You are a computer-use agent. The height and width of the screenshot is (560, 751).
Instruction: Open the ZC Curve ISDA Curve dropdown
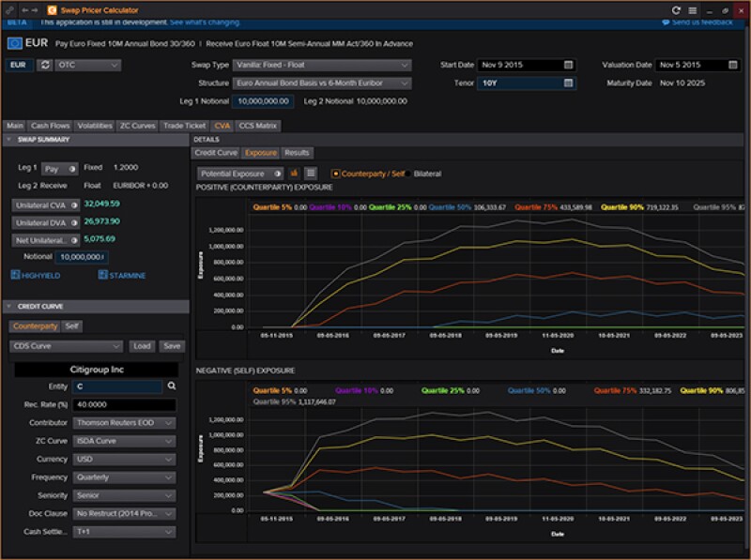point(124,441)
